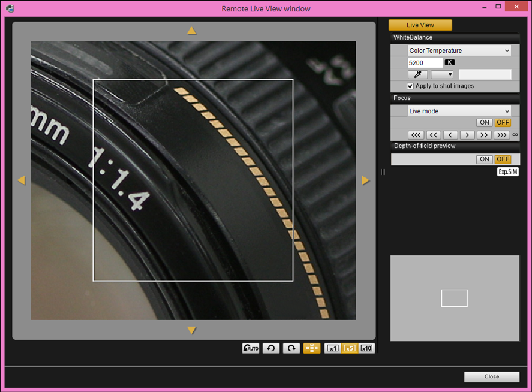
Task: Click the Exp.SIM indicator
Action: click(508, 171)
